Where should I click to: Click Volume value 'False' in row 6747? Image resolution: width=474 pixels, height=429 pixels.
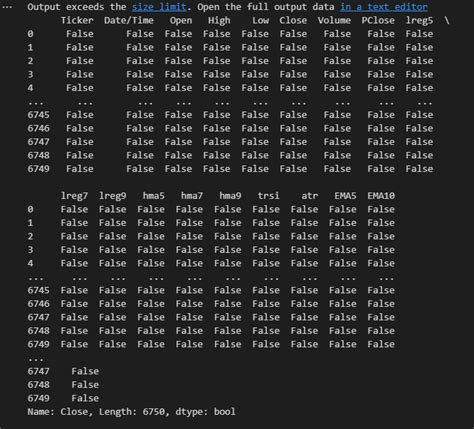click(x=337, y=142)
